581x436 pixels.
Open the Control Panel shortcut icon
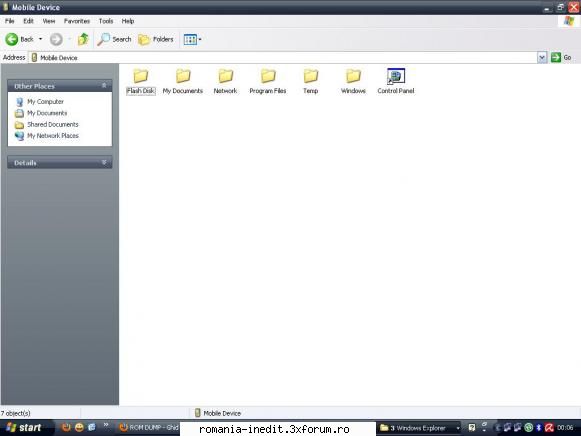coord(396,76)
